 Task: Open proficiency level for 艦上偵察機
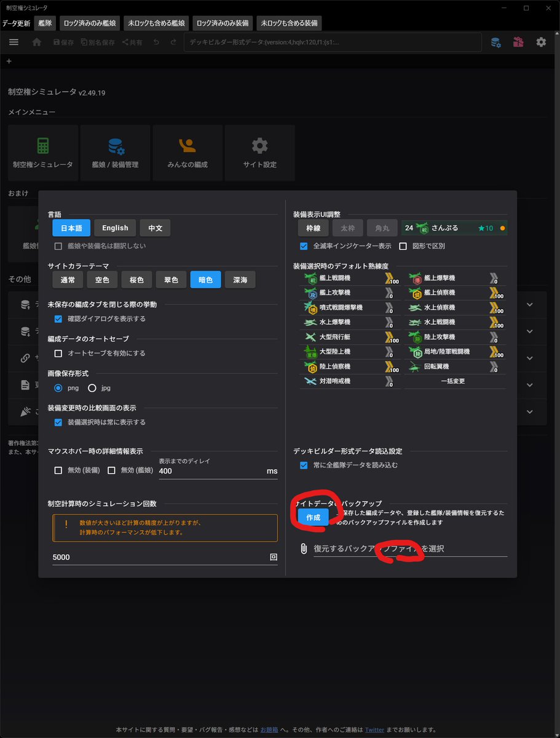[496, 293]
